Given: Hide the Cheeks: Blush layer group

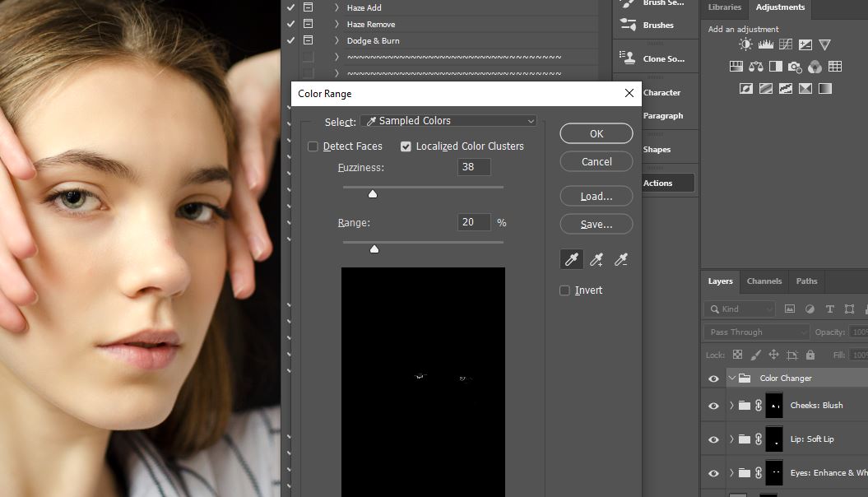Looking at the screenshot, I should point(713,406).
